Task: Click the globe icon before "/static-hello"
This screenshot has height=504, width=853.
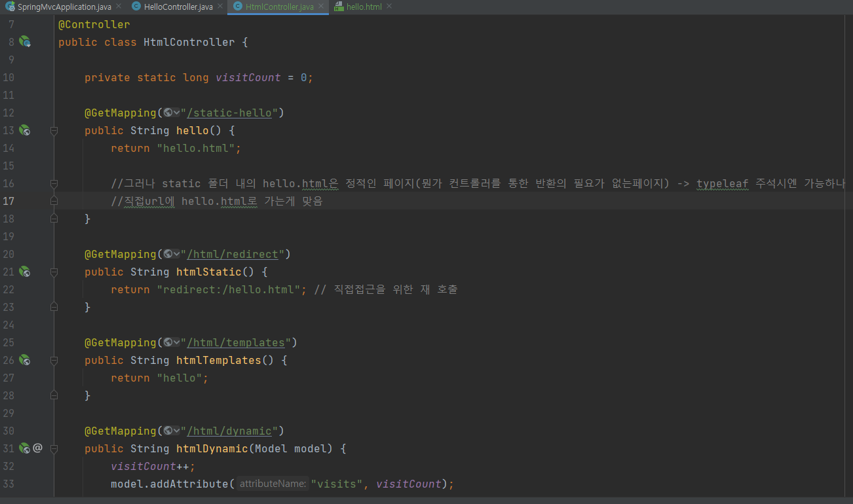Action: coord(168,113)
